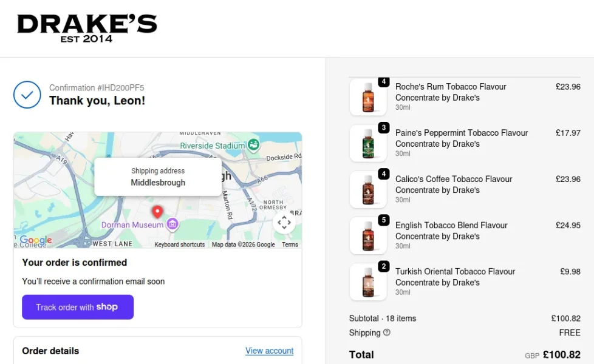594x364 pixels.
Task: Click the Calico's Coffee product thumbnail
Action: click(x=368, y=189)
